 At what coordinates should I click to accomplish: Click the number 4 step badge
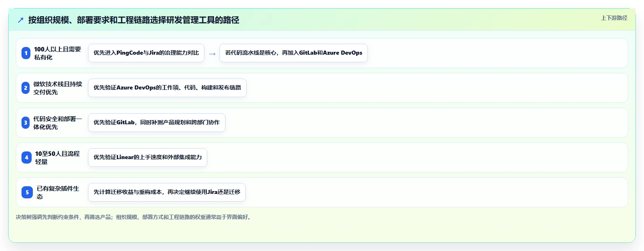point(26,157)
